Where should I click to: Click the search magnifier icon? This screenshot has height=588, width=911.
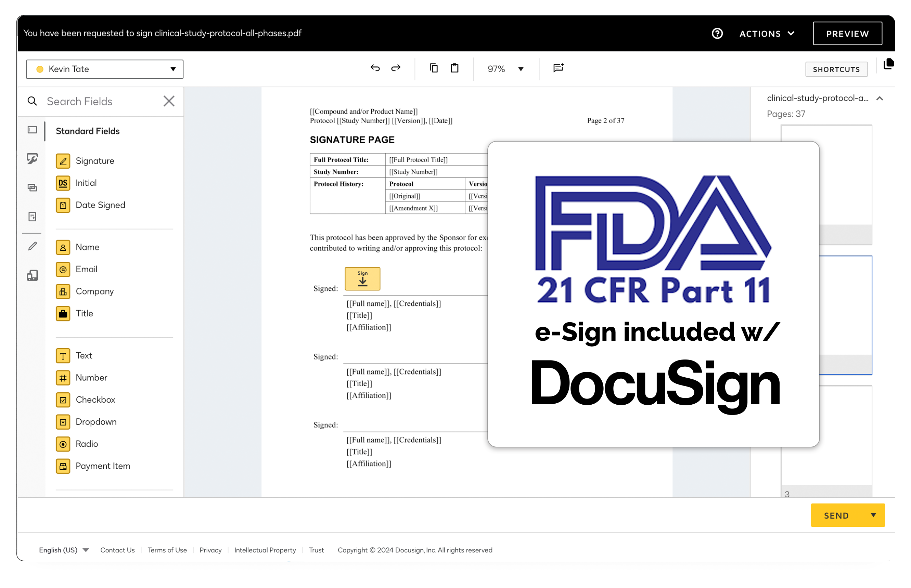click(x=33, y=101)
